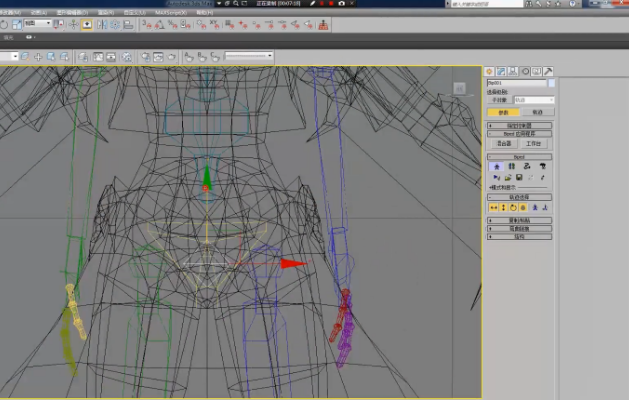Click the Biped Save File icon
This screenshot has width=629, height=400.
519,177
